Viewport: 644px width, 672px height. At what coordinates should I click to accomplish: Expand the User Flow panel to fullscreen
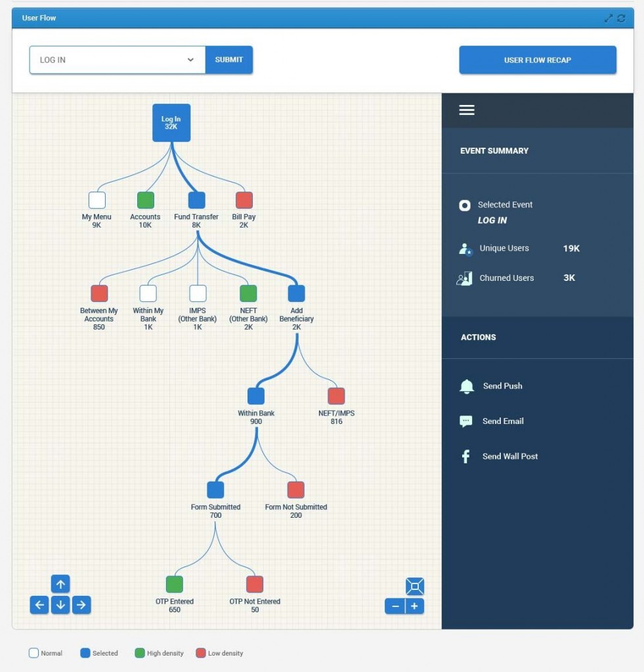[609, 18]
